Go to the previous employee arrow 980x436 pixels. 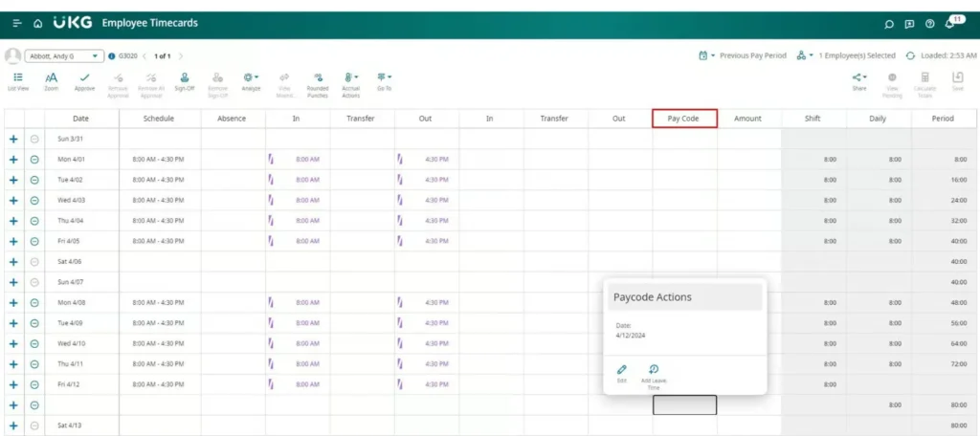click(145, 55)
